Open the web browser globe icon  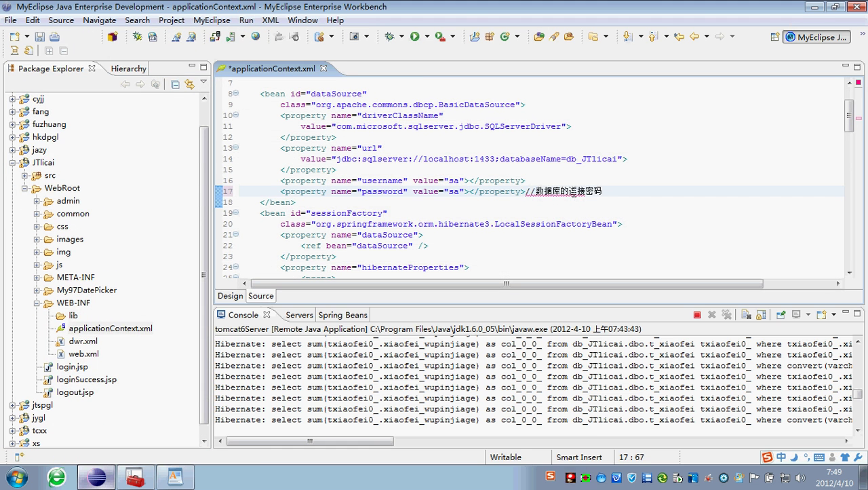pos(256,37)
